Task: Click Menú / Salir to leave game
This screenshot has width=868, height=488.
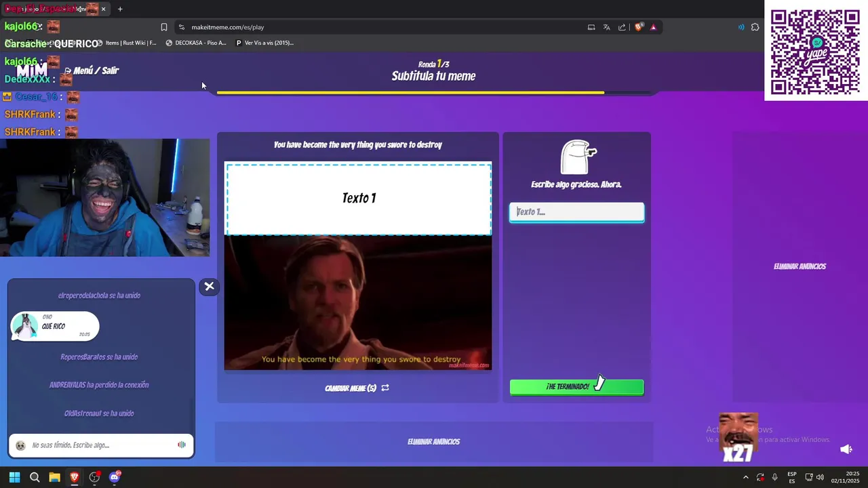Action: pos(92,70)
